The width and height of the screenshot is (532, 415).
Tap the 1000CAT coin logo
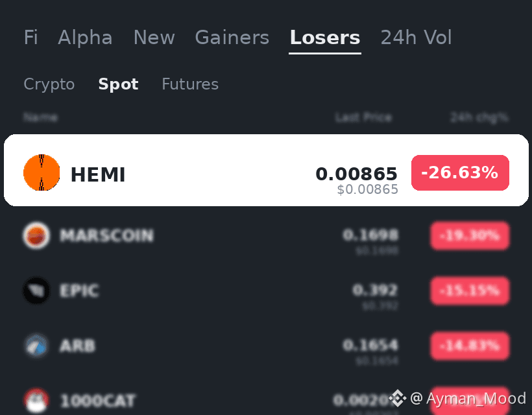click(x=36, y=401)
